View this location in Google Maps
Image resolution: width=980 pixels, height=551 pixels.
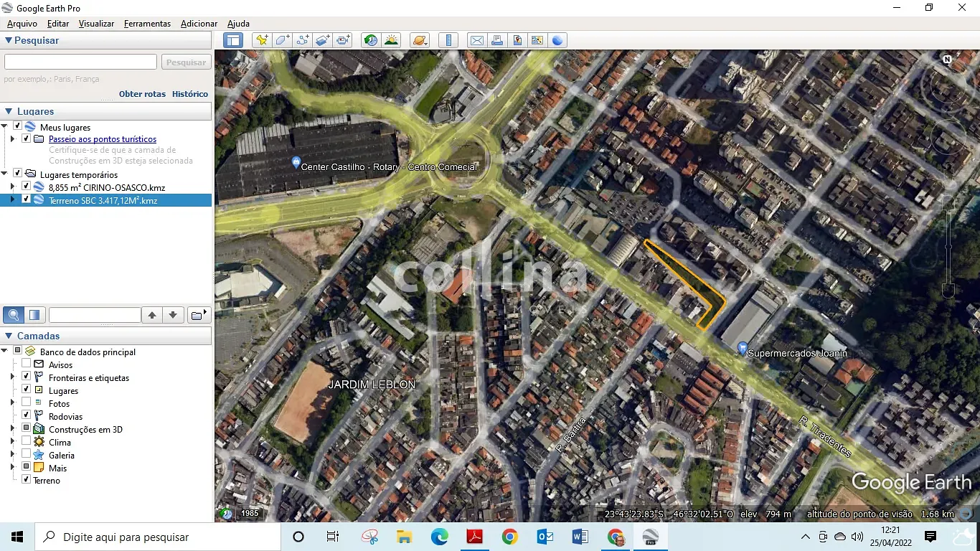(537, 40)
